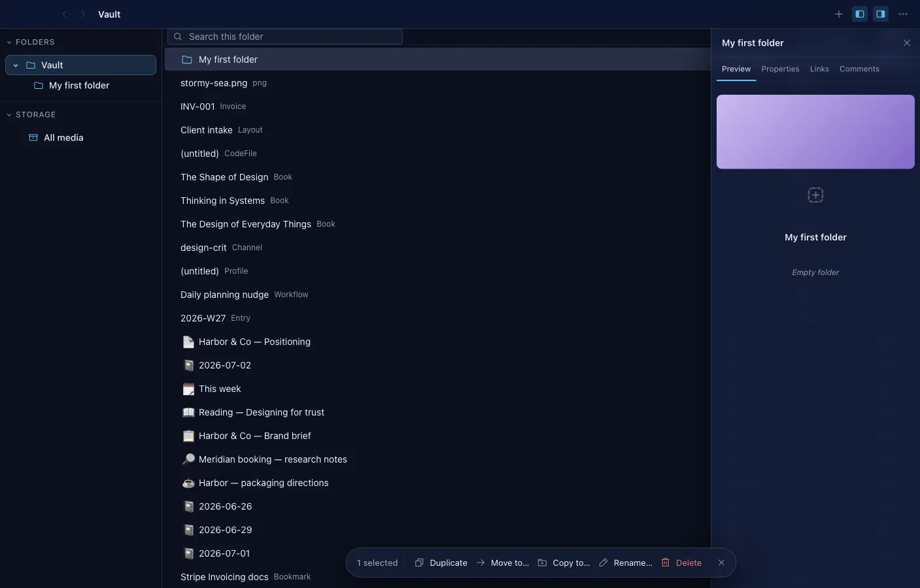Screen dimensions: 920x588
Task: Select The Shape of Design book
Action: (x=437, y=177)
